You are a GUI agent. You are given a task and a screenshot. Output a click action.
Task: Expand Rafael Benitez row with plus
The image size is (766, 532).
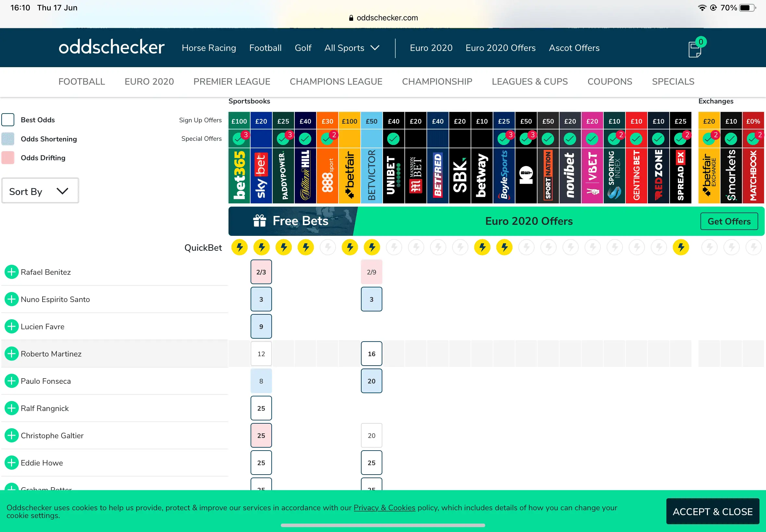coord(12,272)
